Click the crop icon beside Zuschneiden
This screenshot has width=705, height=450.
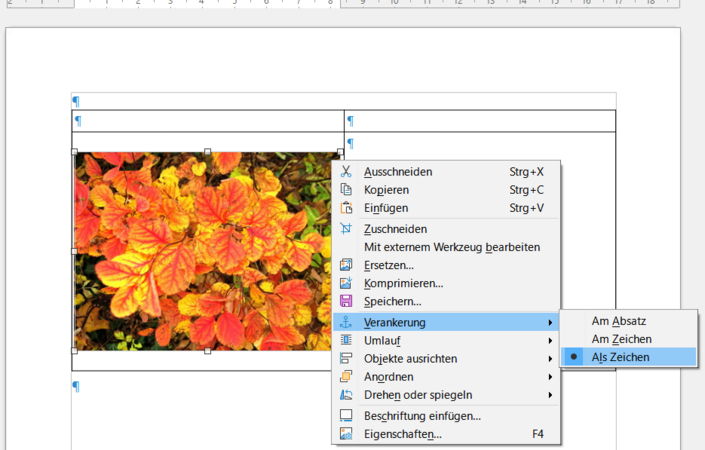(346, 228)
